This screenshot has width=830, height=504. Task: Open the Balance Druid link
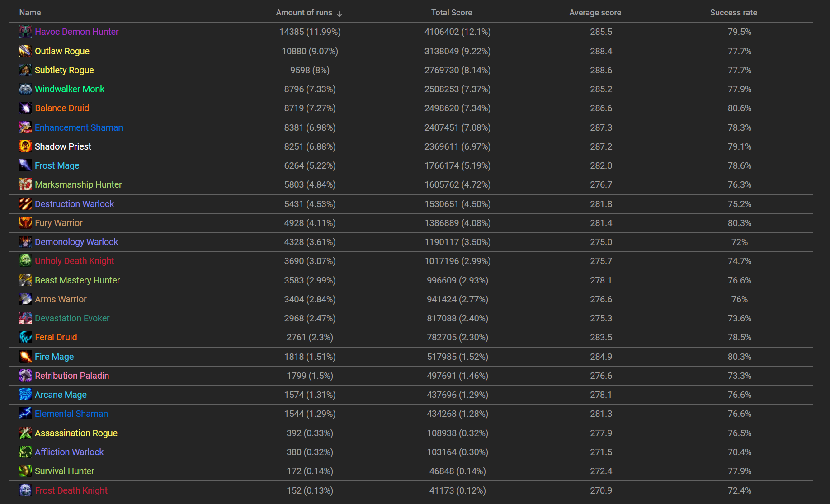(x=62, y=108)
